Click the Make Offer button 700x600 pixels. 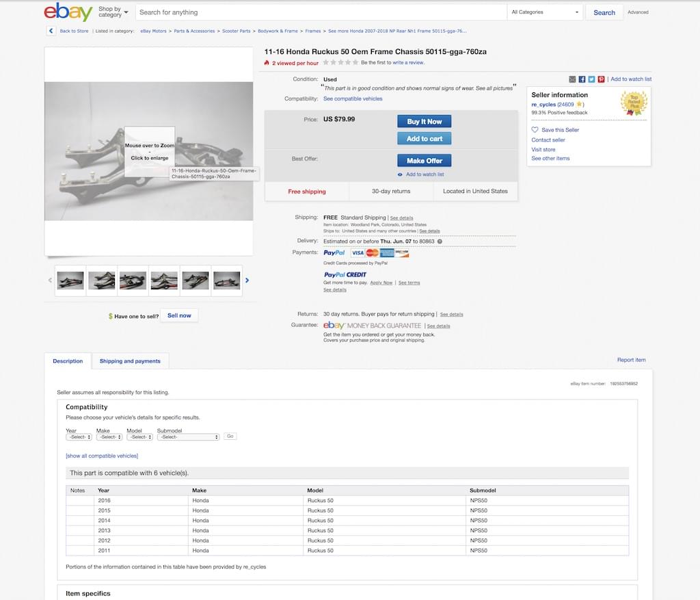tap(424, 160)
